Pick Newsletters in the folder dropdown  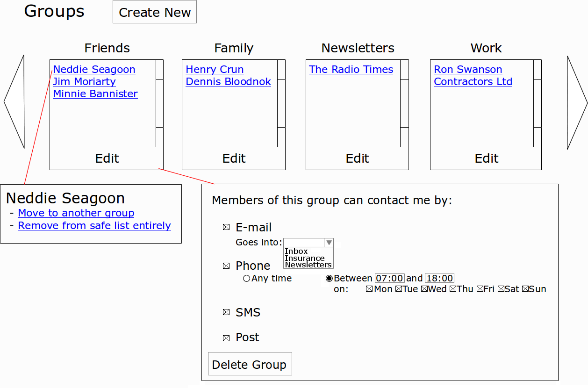click(308, 265)
